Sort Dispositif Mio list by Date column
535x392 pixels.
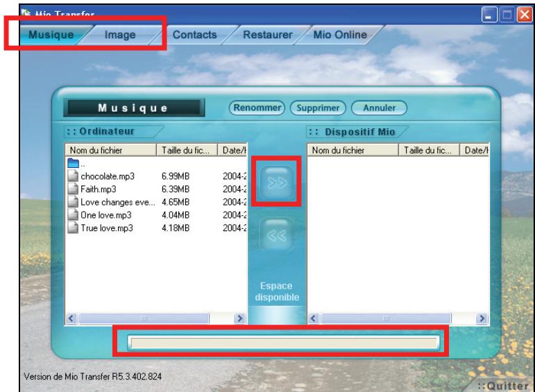(x=475, y=150)
